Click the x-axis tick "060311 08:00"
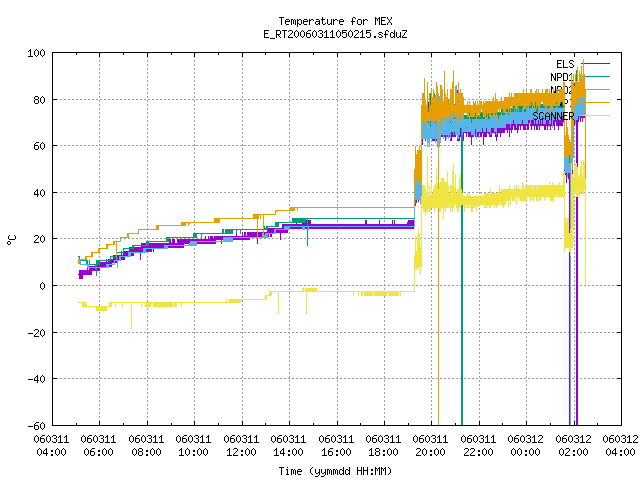The width and height of the screenshot is (640, 480). pyautogui.click(x=146, y=446)
